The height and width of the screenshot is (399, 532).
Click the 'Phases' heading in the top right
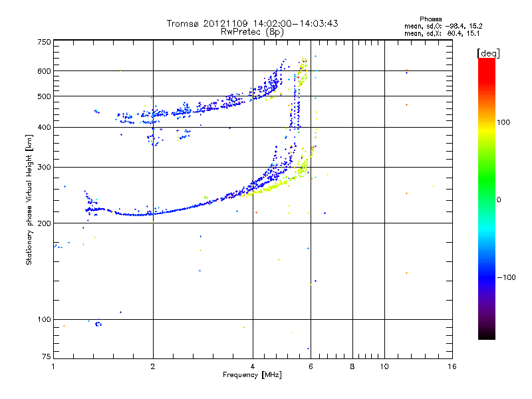tap(430, 19)
